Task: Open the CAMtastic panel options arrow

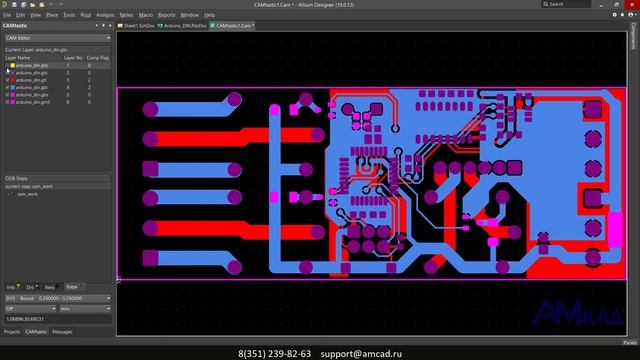Action: (97, 25)
